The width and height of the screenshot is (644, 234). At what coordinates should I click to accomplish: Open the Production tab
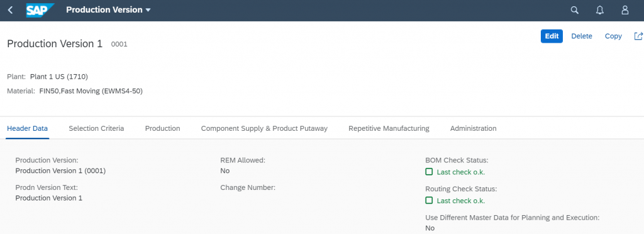(162, 128)
